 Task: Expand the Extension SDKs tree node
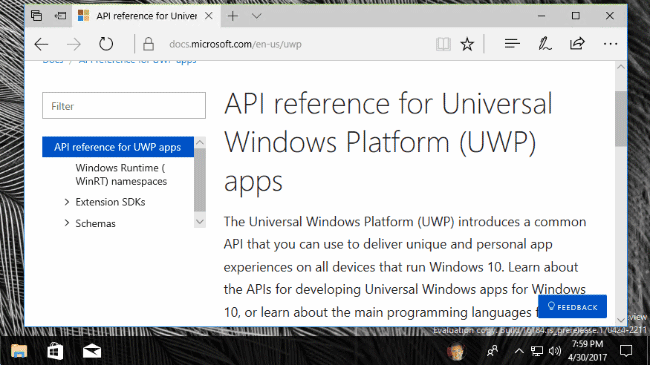pos(67,202)
